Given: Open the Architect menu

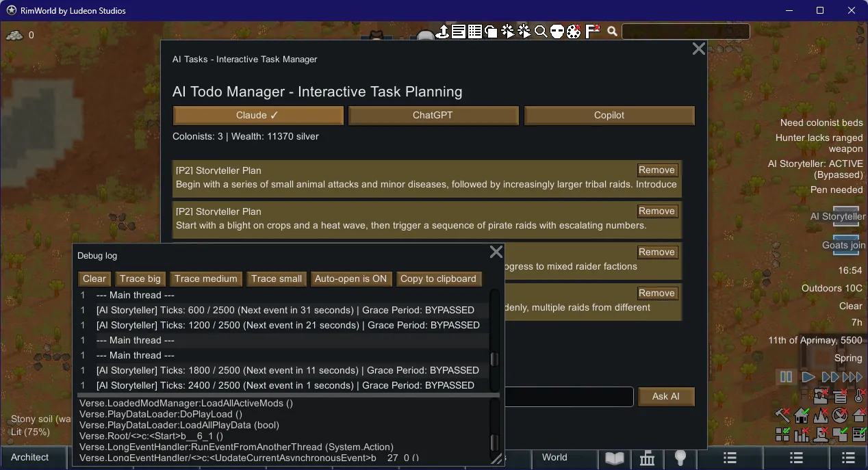Looking at the screenshot, I should point(30,458).
